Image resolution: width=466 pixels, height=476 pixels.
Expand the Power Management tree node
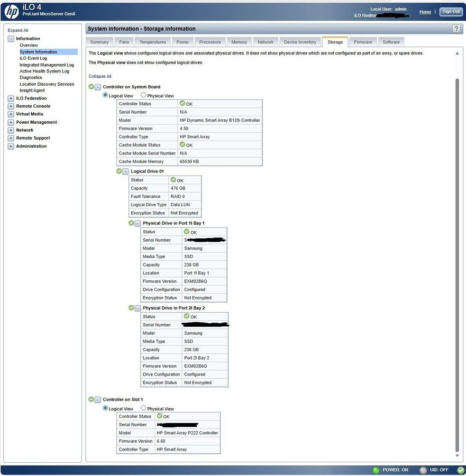coord(11,122)
